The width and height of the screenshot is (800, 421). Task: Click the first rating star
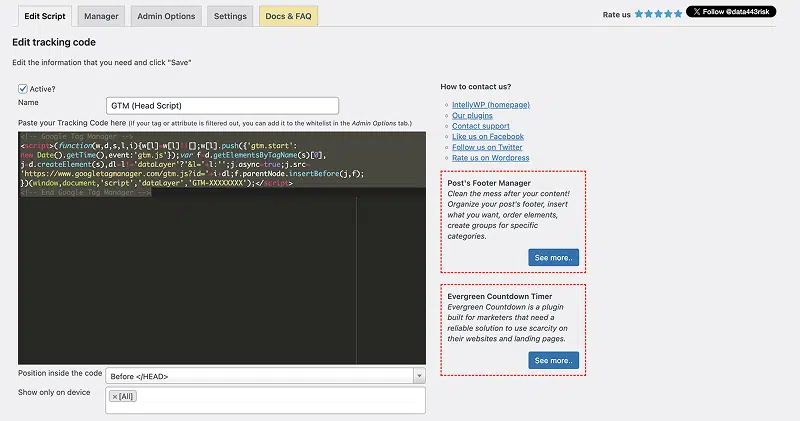pyautogui.click(x=639, y=14)
